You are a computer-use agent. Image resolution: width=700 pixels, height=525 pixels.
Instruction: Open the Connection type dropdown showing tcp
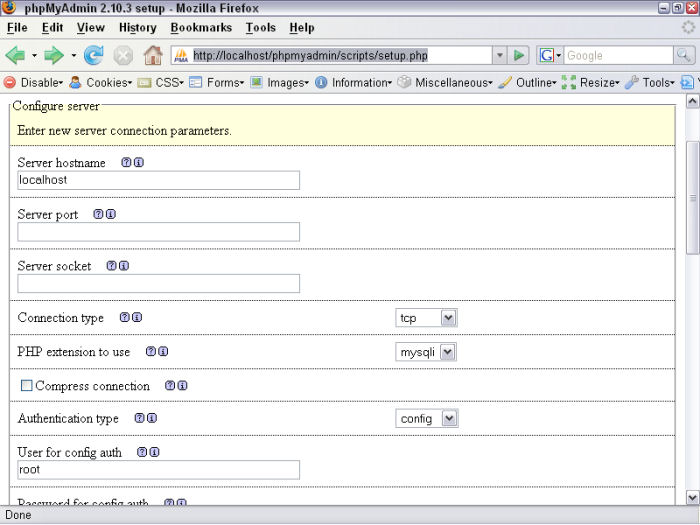[426, 318]
